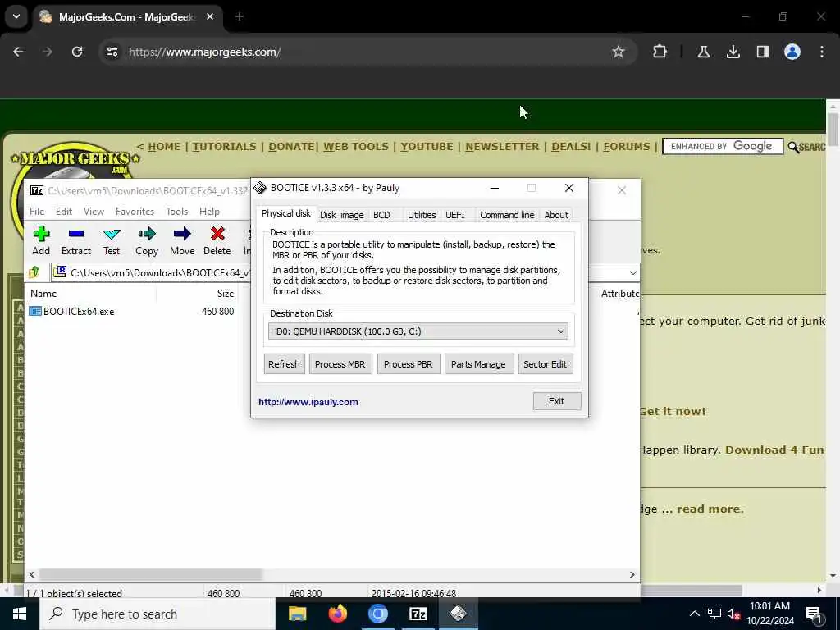The height and width of the screenshot is (630, 840).
Task: Show hidden system tray icons
Action: coord(694,614)
